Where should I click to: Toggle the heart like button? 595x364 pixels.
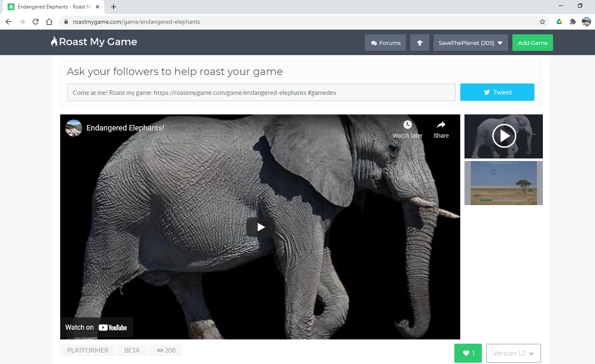(468, 353)
